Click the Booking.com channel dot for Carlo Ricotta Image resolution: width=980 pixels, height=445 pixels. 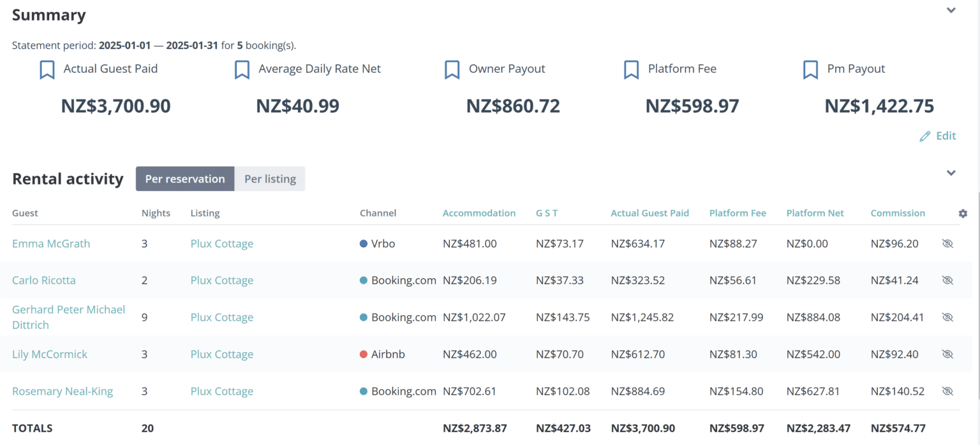(363, 280)
